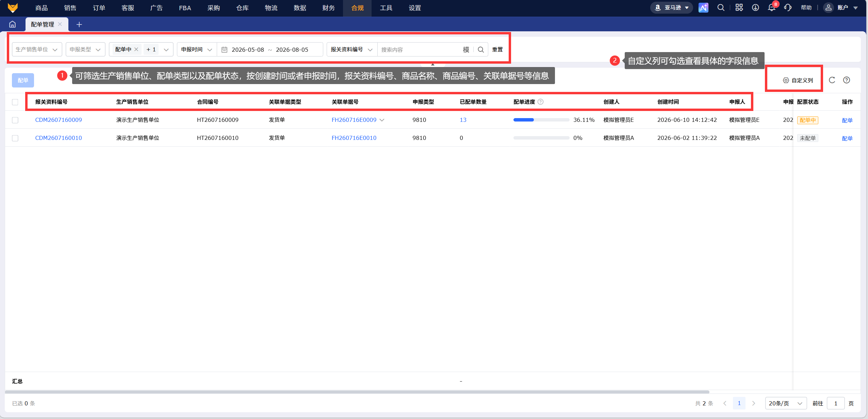Viewport: 868px width, 419px height.
Task: Open the FH260716E0010 shipment link
Action: [x=354, y=138]
